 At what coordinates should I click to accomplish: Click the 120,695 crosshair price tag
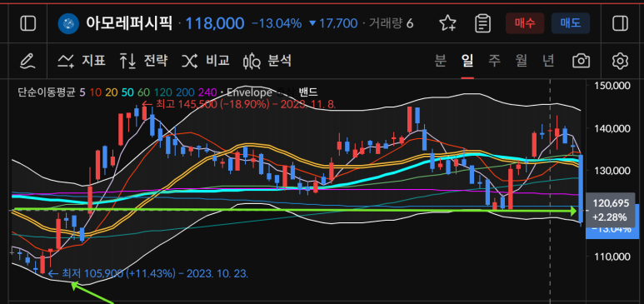612,210
